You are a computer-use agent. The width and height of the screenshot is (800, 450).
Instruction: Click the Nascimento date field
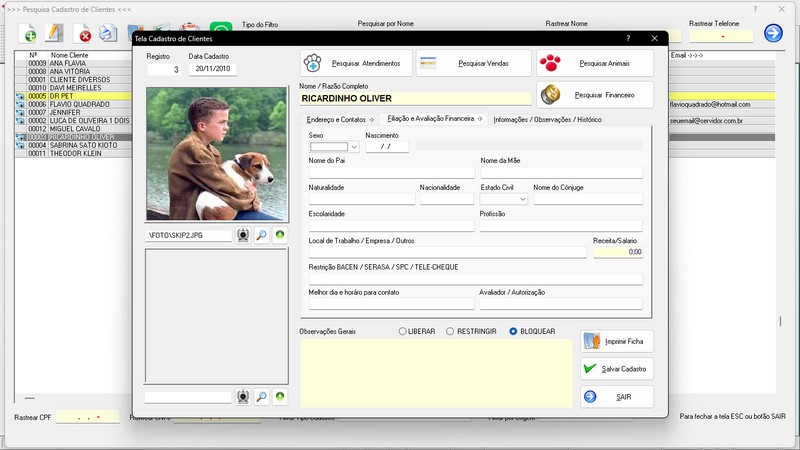point(387,147)
